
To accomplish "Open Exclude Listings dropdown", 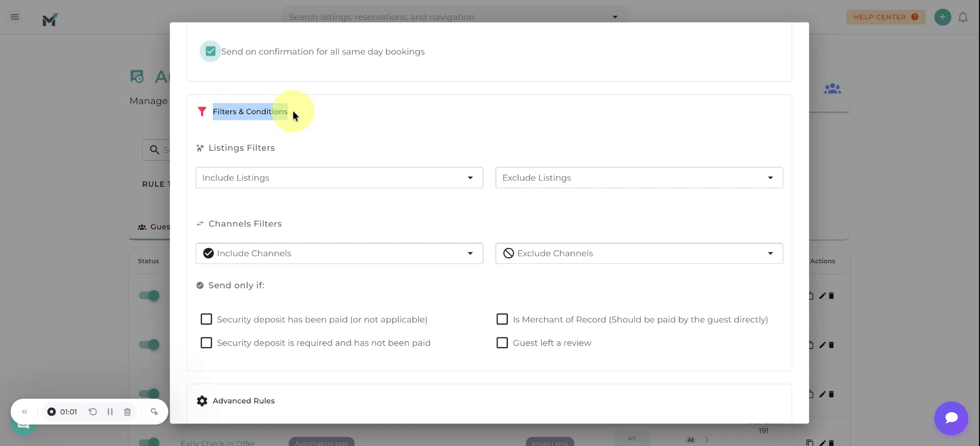I will point(639,178).
